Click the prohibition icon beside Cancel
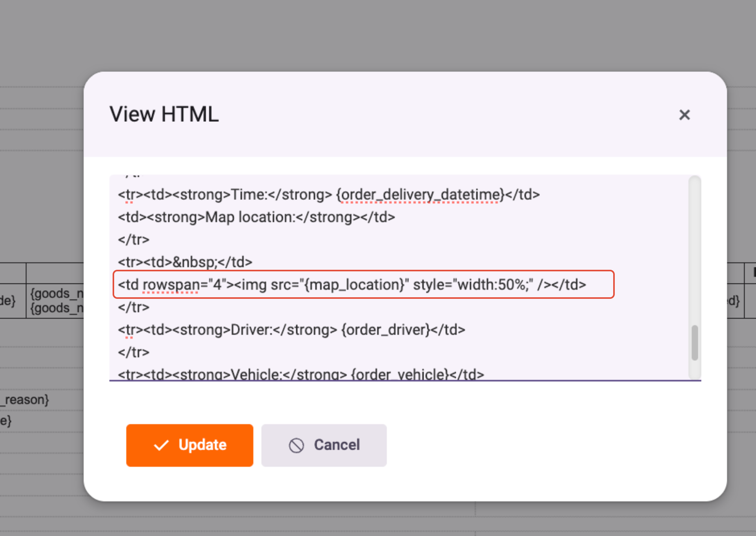This screenshot has width=756, height=536. (296, 445)
